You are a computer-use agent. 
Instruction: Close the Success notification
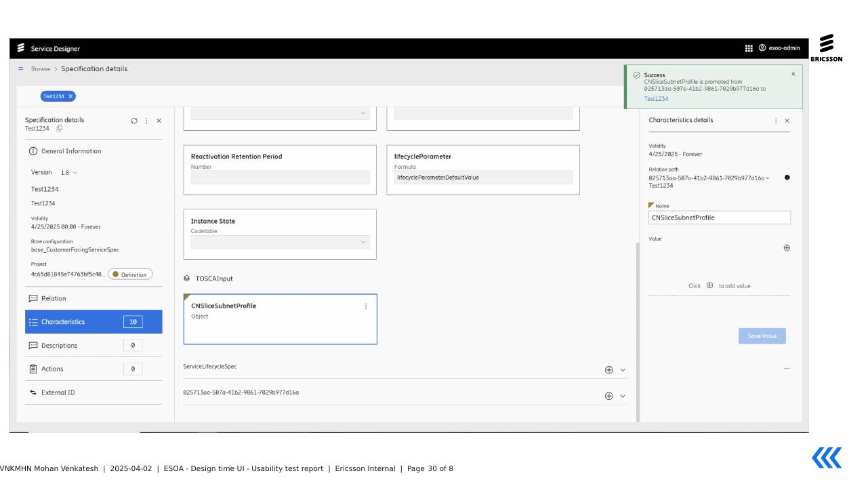(793, 74)
